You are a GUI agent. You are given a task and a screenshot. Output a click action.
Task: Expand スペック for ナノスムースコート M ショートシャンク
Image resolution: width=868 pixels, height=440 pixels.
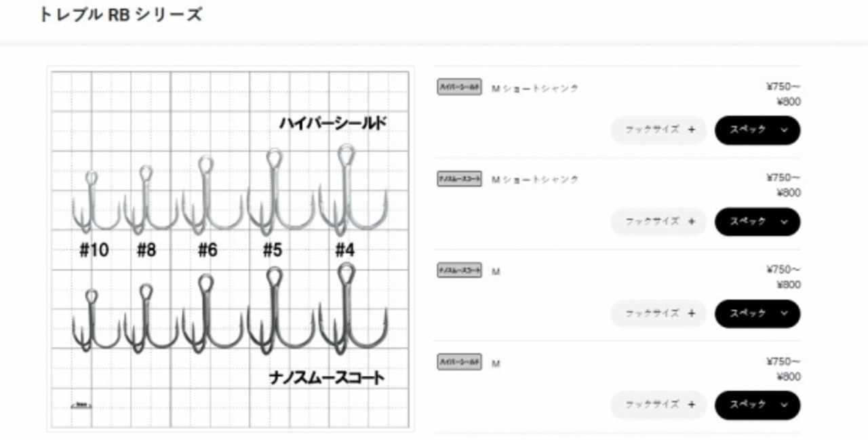coord(757,222)
